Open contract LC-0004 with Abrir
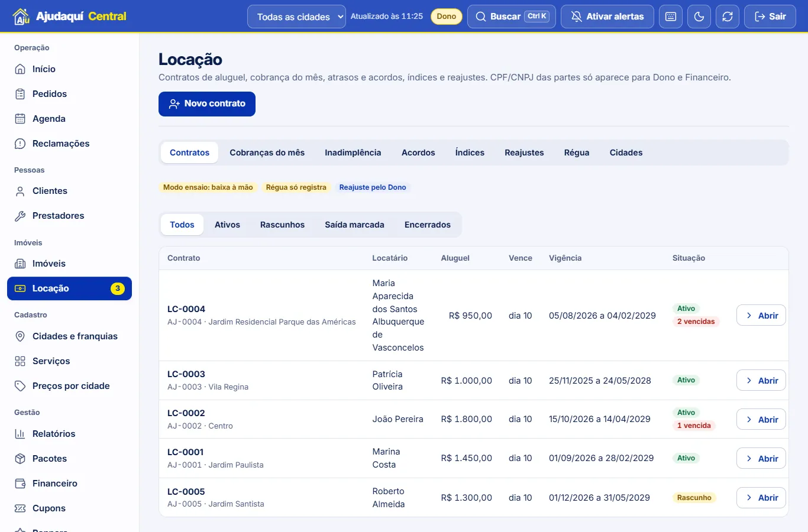This screenshot has height=532, width=808. click(x=761, y=316)
